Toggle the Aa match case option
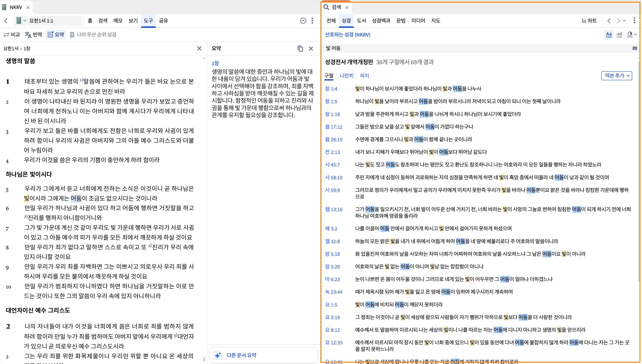 tap(609, 34)
